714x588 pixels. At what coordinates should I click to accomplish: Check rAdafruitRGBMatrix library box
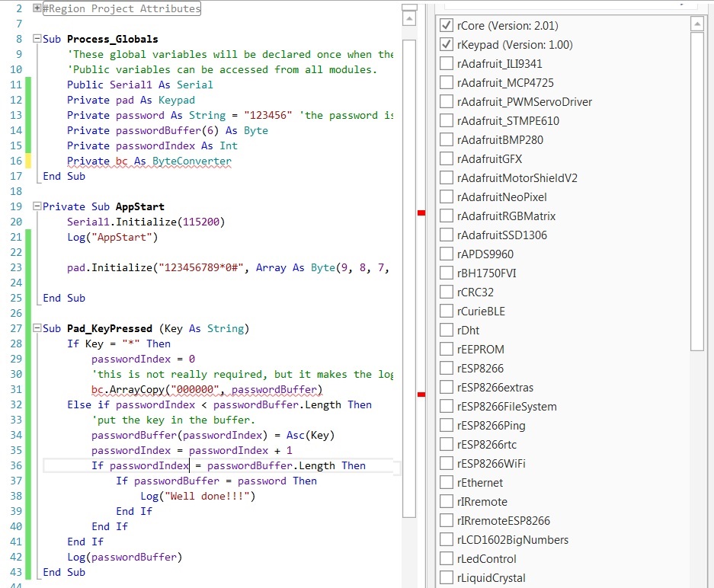click(447, 216)
